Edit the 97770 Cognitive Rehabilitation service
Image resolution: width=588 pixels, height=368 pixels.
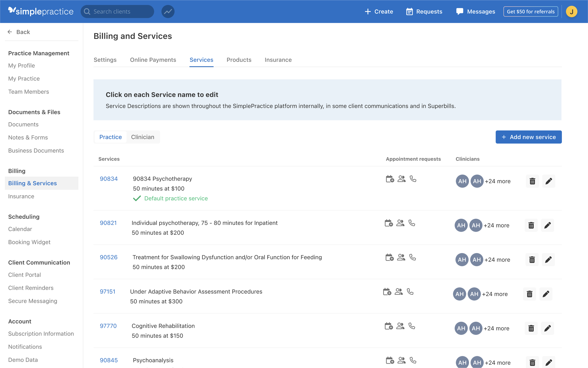pyautogui.click(x=547, y=328)
